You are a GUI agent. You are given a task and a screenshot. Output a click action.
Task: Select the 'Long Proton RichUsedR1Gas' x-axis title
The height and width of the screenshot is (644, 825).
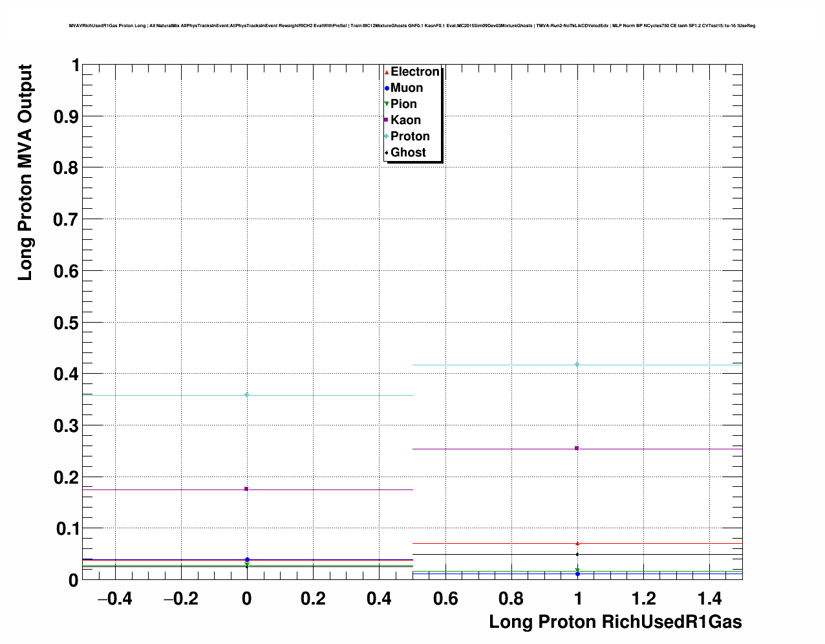click(x=615, y=622)
